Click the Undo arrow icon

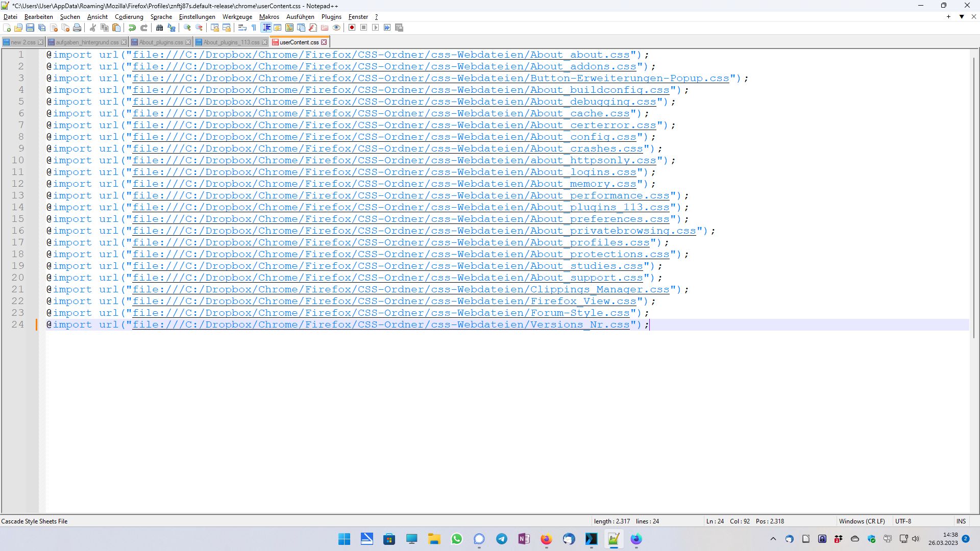pos(132,28)
